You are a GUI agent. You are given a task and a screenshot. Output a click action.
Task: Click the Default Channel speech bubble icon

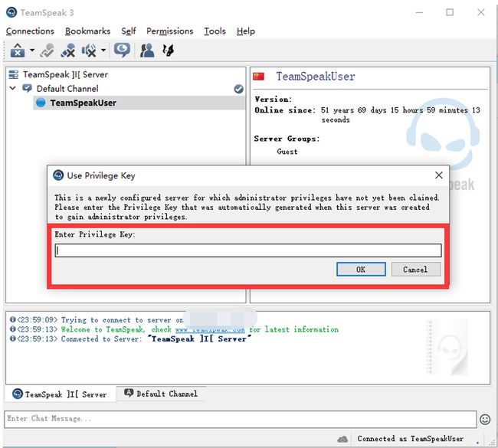(27, 88)
